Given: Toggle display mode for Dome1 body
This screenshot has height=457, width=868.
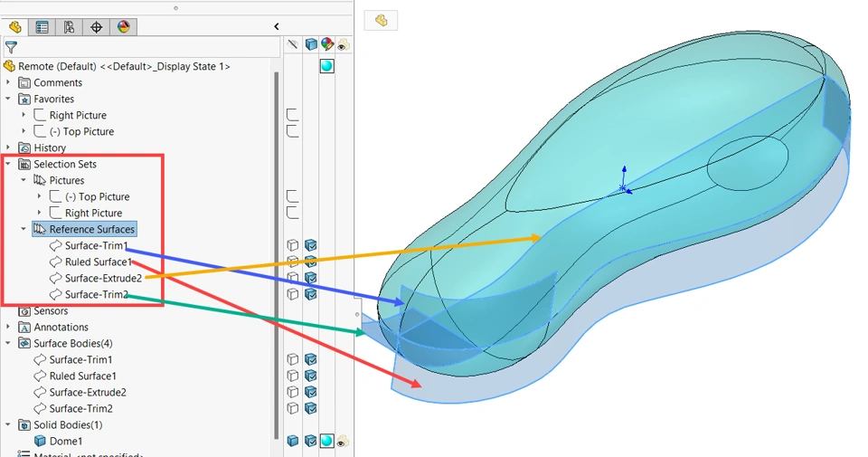Looking at the screenshot, I should pyautogui.click(x=310, y=441).
